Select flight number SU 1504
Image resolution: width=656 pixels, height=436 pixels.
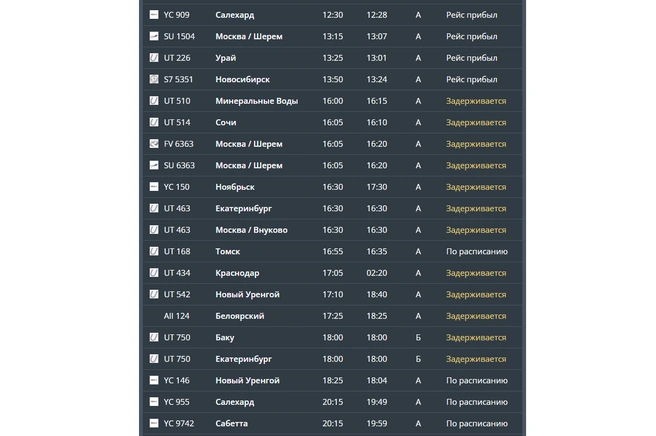[x=179, y=36]
